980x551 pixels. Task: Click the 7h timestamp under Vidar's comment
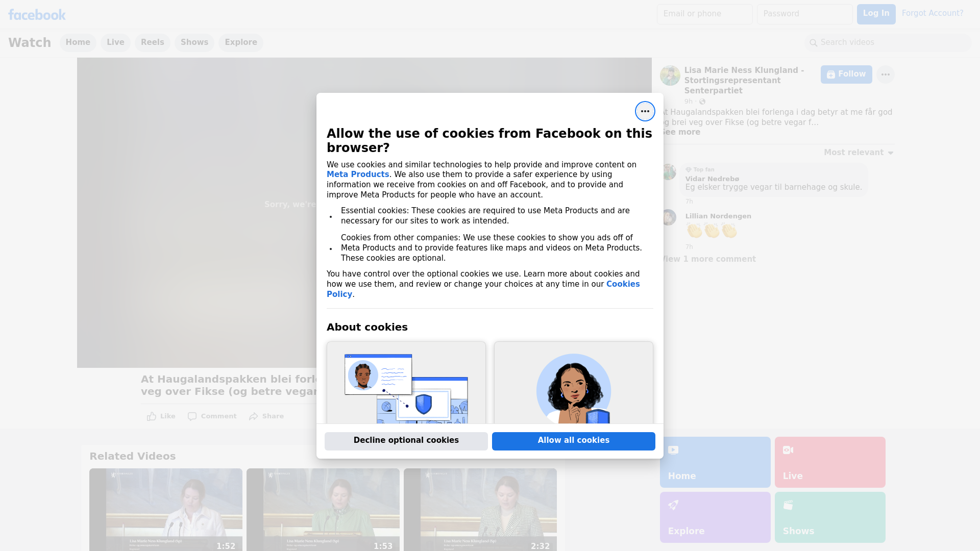689,202
